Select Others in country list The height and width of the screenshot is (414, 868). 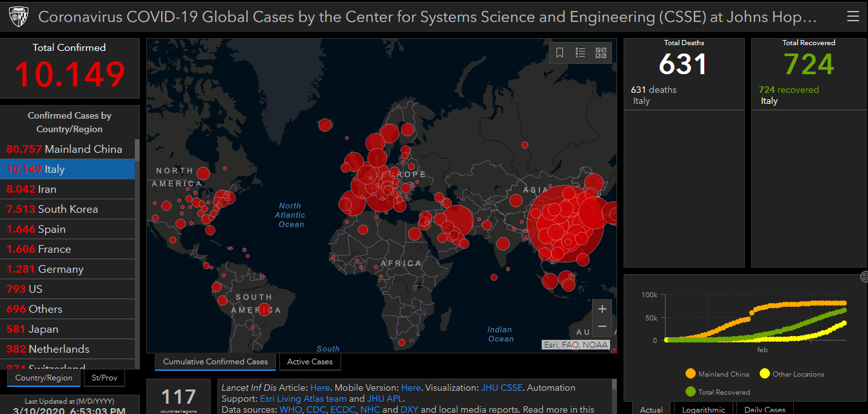click(x=67, y=309)
